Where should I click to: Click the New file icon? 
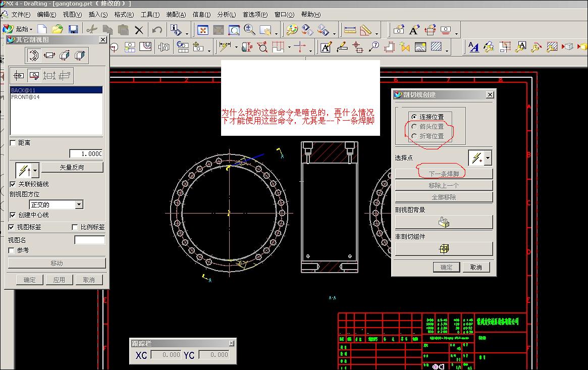[x=42, y=29]
